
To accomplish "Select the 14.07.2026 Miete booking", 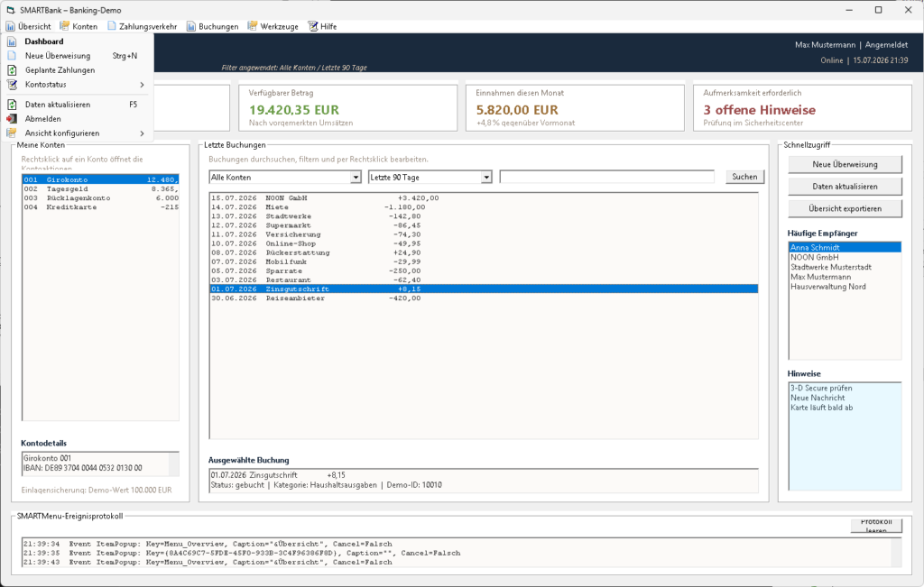I will pyautogui.click(x=484, y=207).
